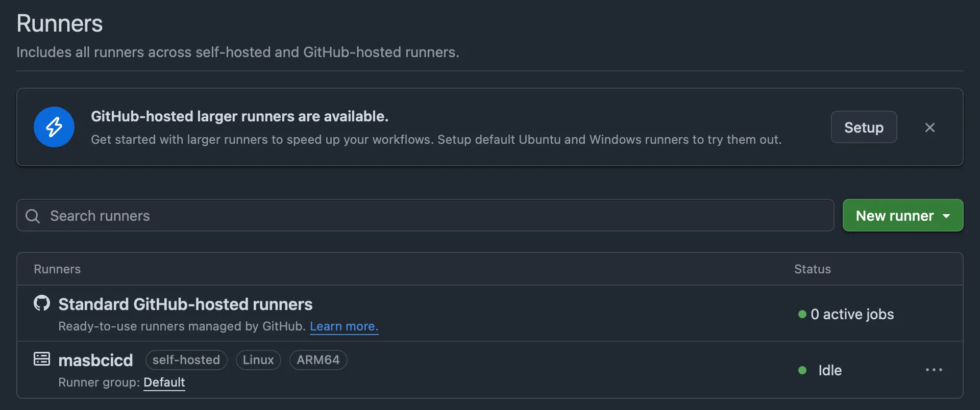The width and height of the screenshot is (980, 410).
Task: Click the search magnifier icon
Action: pos(33,216)
